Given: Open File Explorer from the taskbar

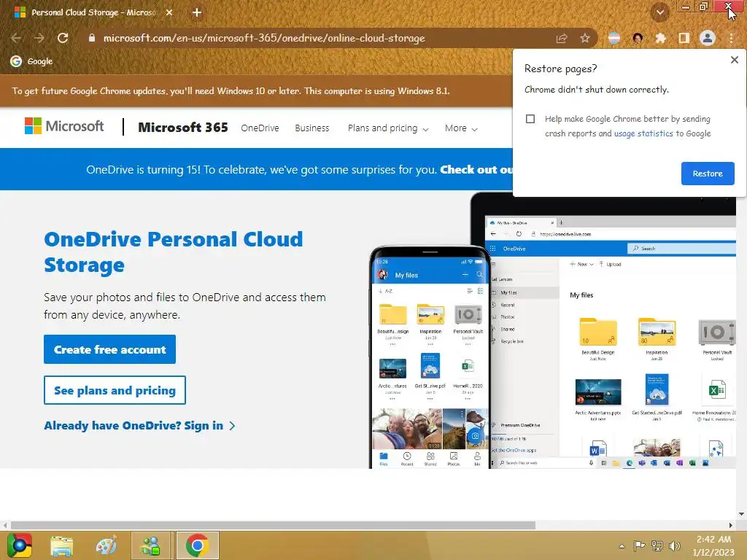Looking at the screenshot, I should (62, 545).
